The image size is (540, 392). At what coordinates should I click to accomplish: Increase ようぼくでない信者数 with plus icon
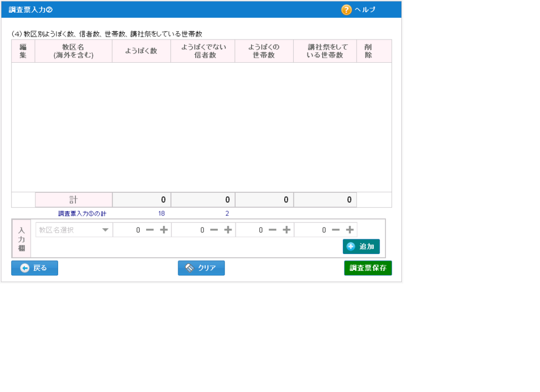pos(228,230)
